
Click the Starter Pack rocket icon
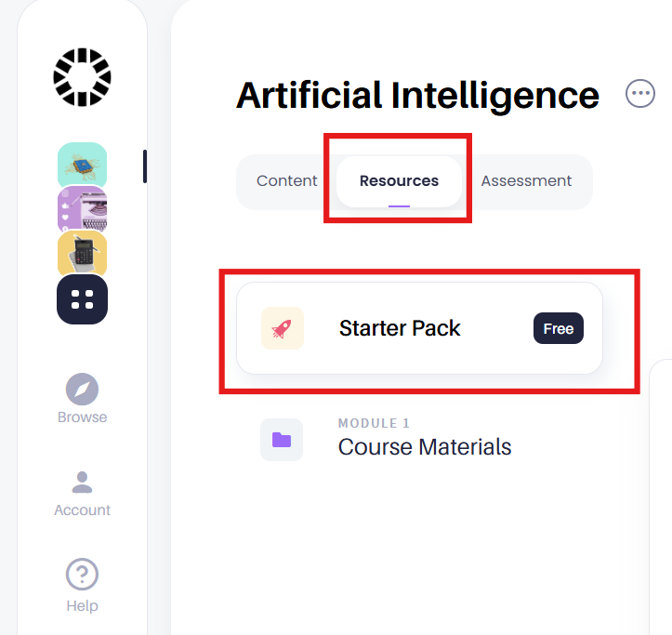click(282, 328)
